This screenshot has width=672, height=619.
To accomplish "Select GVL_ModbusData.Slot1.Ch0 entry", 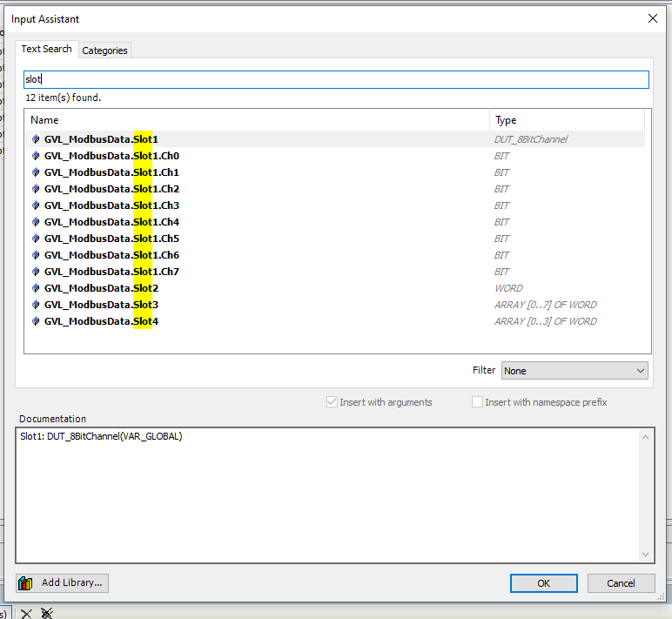I will pos(335,156).
